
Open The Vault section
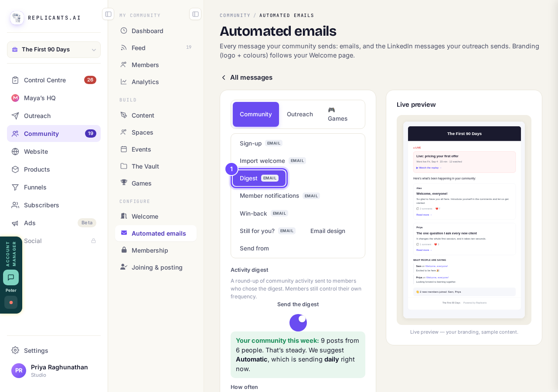156,166
